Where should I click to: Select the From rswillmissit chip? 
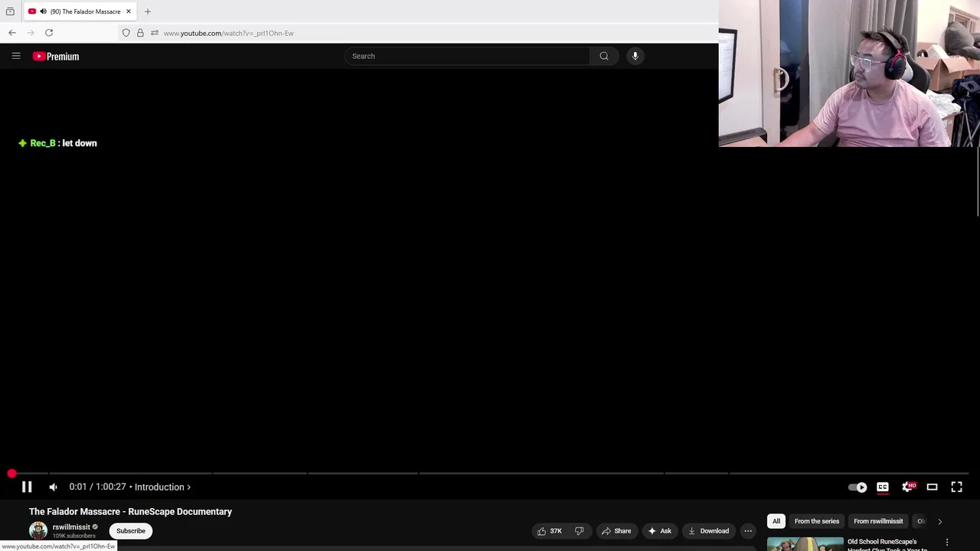tap(878, 521)
